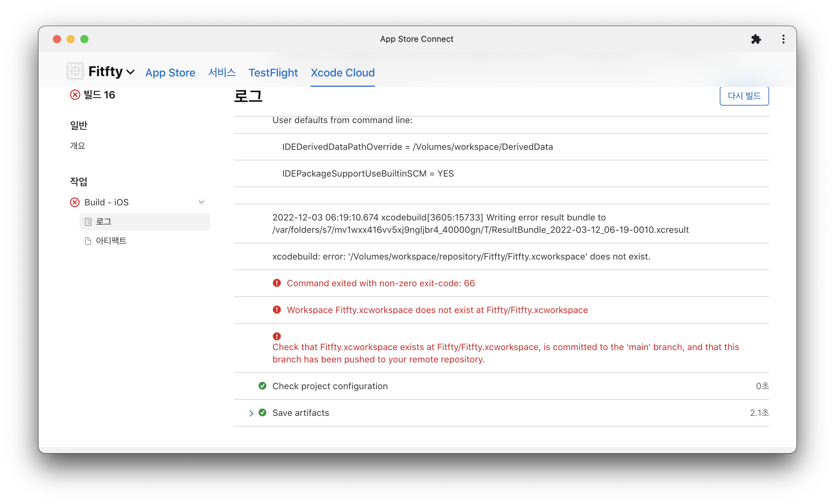This screenshot has height=504, width=835.
Task: Switch to the App Store tab
Action: pyautogui.click(x=170, y=73)
